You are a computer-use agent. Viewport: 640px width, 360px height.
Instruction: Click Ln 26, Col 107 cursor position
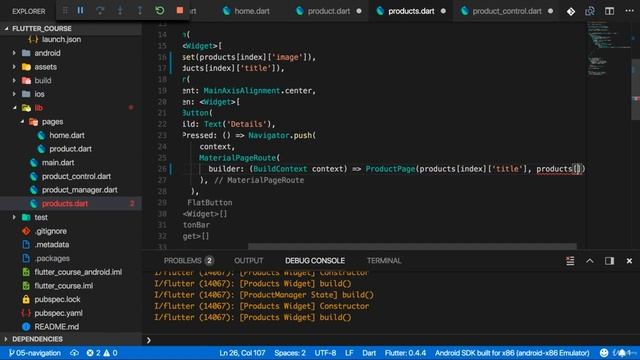pos(242,353)
